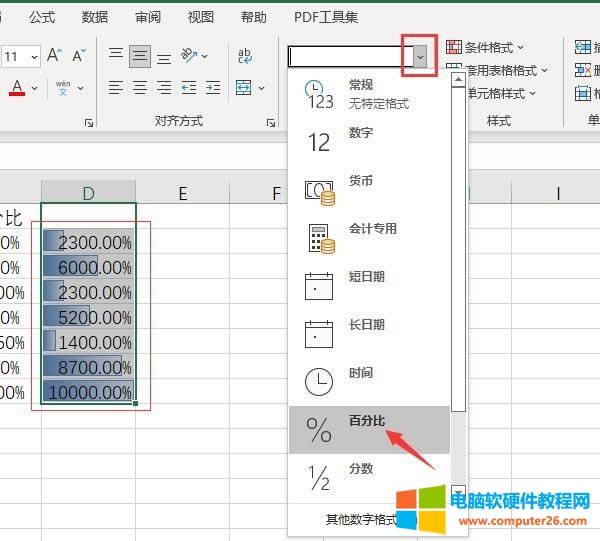Viewport: 600px width, 541px height.
Task: Toggle center horizontal alignment
Action: pos(140,88)
